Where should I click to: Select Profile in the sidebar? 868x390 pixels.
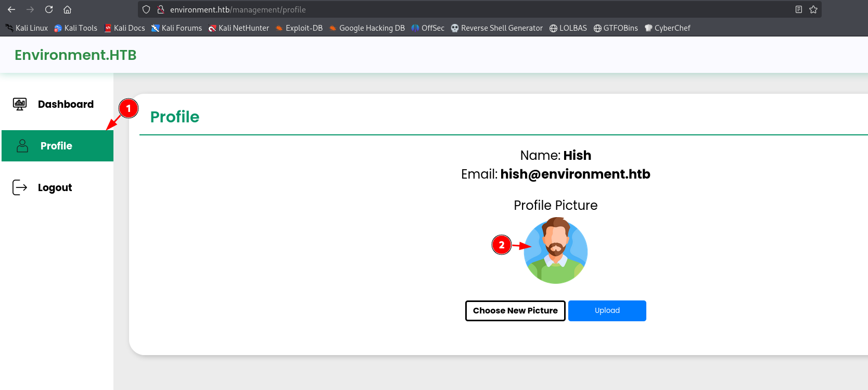point(57,146)
